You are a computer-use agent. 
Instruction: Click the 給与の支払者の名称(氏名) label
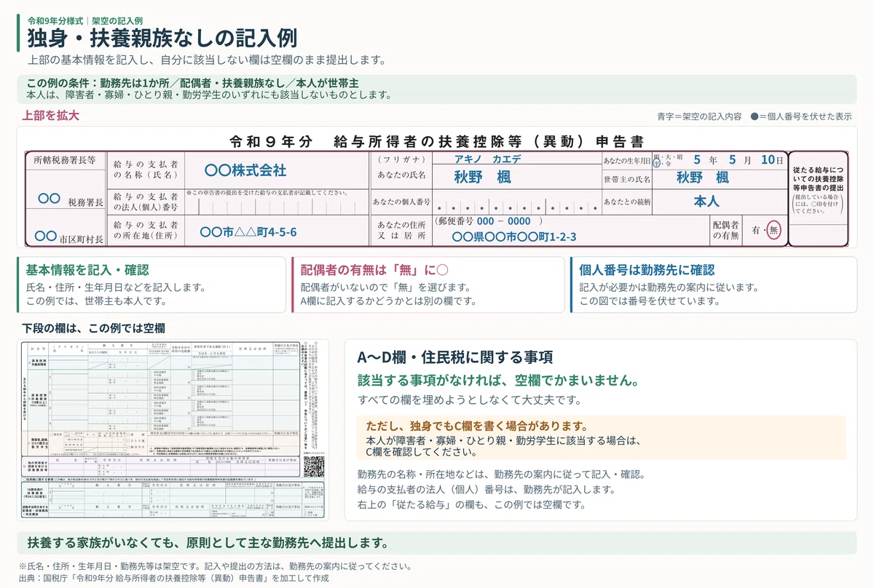146,171
